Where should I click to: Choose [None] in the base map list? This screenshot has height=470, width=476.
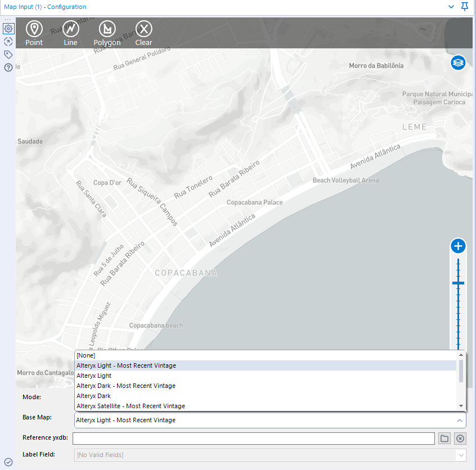(266, 355)
